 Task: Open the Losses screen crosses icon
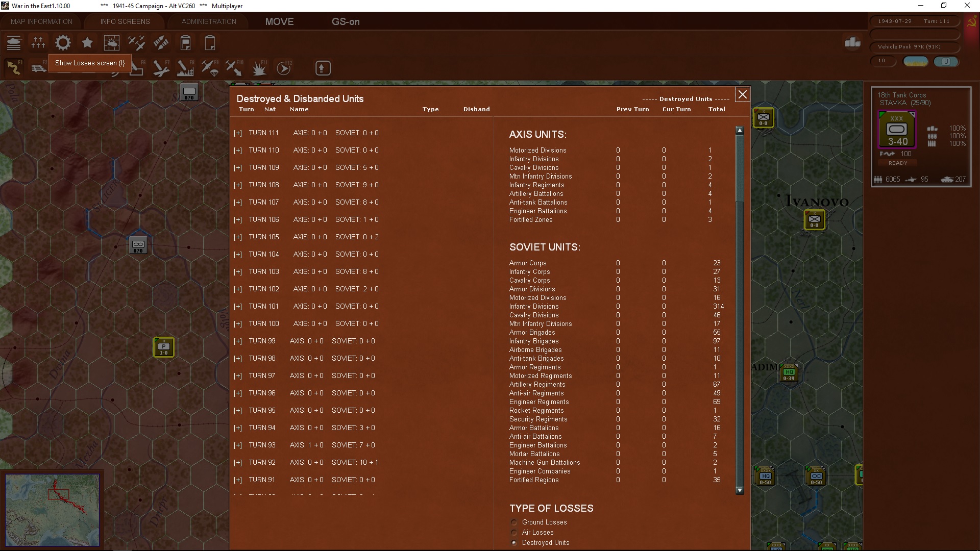[38, 43]
